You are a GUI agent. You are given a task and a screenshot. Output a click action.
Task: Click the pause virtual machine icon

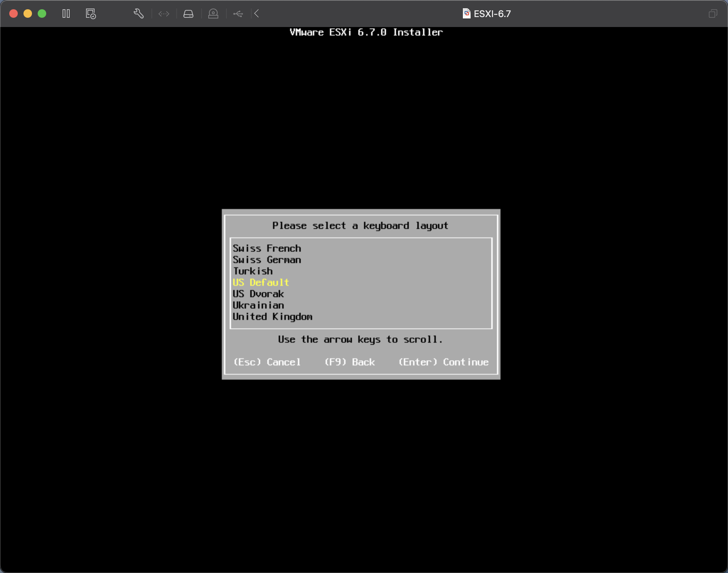coord(66,14)
